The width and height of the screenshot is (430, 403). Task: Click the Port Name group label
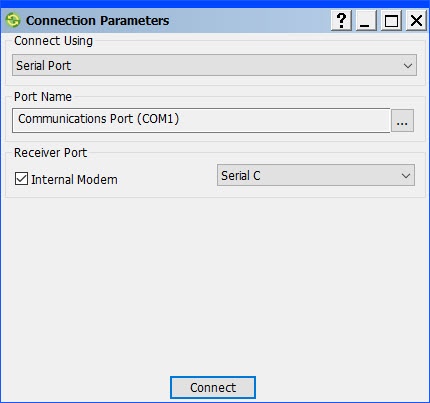tap(43, 97)
